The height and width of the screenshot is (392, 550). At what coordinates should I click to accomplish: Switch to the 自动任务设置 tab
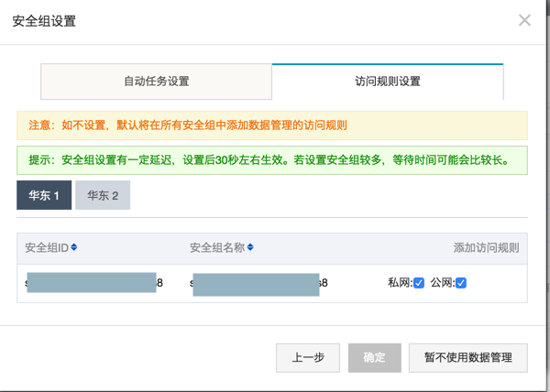(x=156, y=82)
